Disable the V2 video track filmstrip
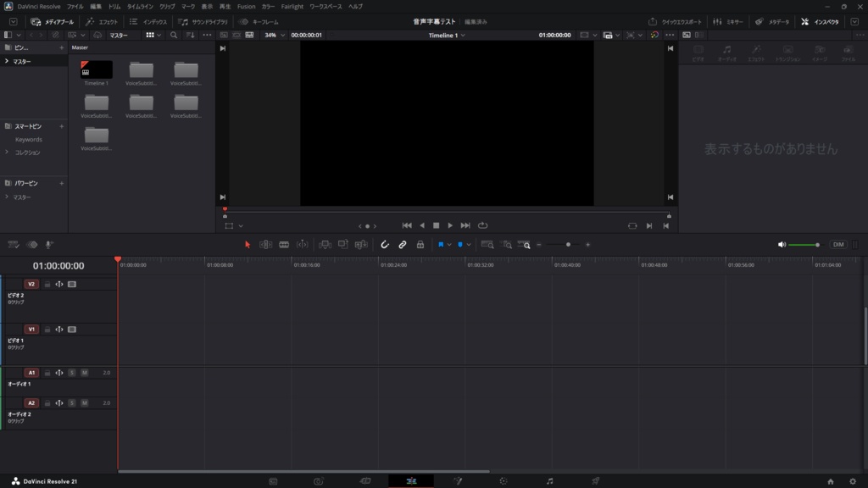This screenshot has height=488, width=868. pos(72,284)
